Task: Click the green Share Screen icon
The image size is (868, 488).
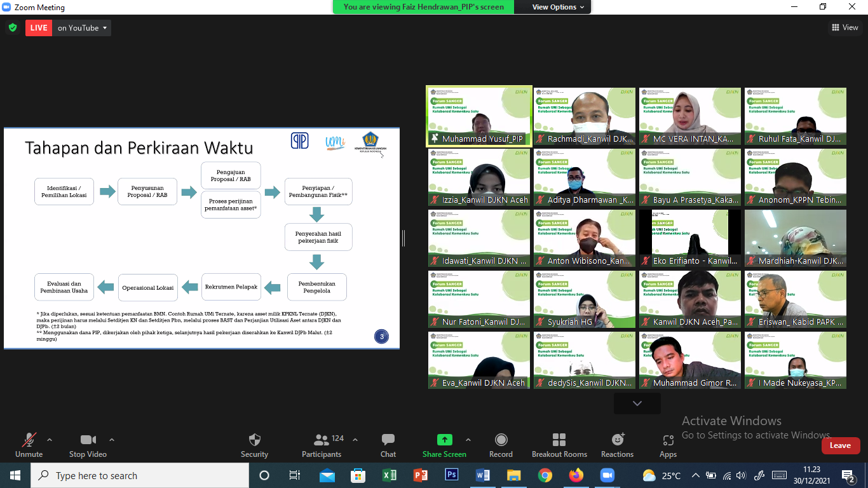Action: point(444,440)
